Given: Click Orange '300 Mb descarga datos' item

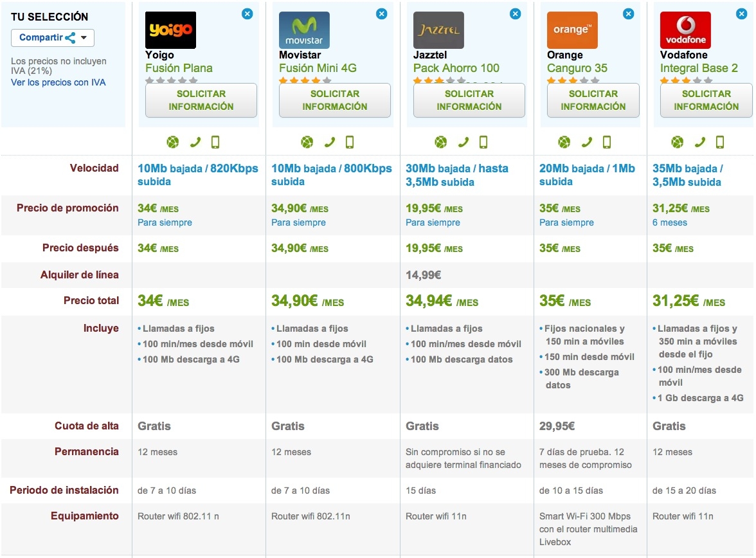Looking at the screenshot, I should point(580,379).
